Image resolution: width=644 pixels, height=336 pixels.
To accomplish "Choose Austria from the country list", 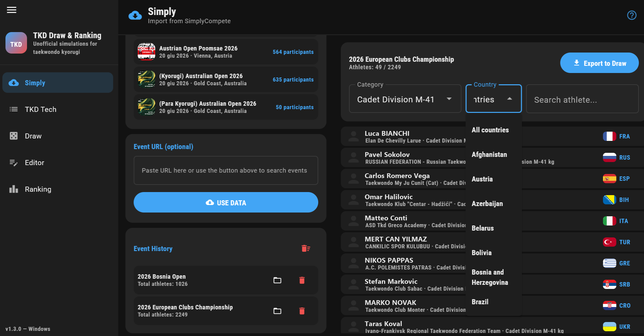I will coord(493,179).
